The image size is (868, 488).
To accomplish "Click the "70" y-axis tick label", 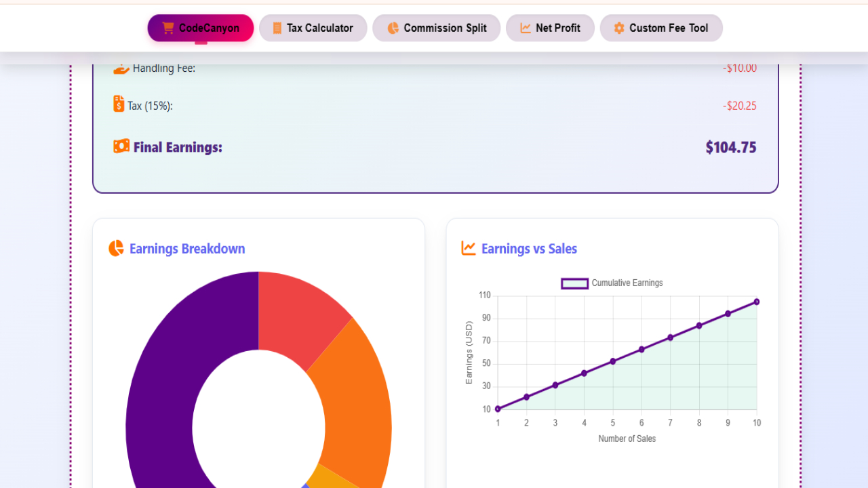I will point(486,341).
